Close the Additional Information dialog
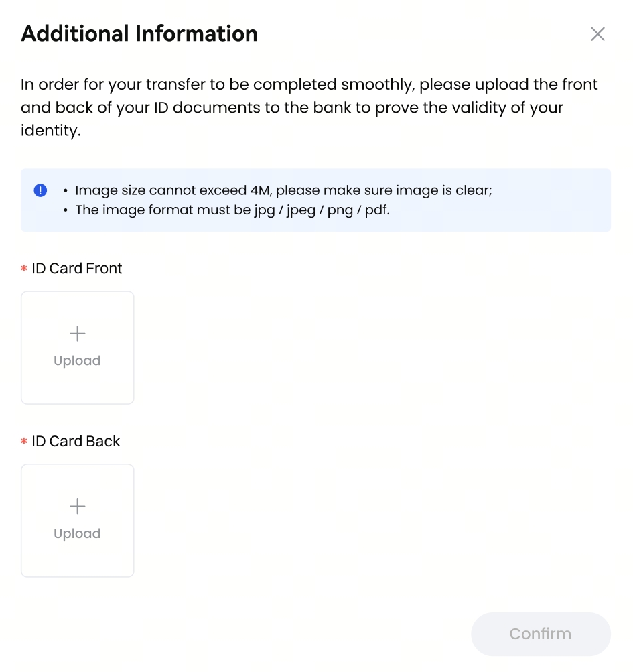The height and width of the screenshot is (672, 633). 597,34
